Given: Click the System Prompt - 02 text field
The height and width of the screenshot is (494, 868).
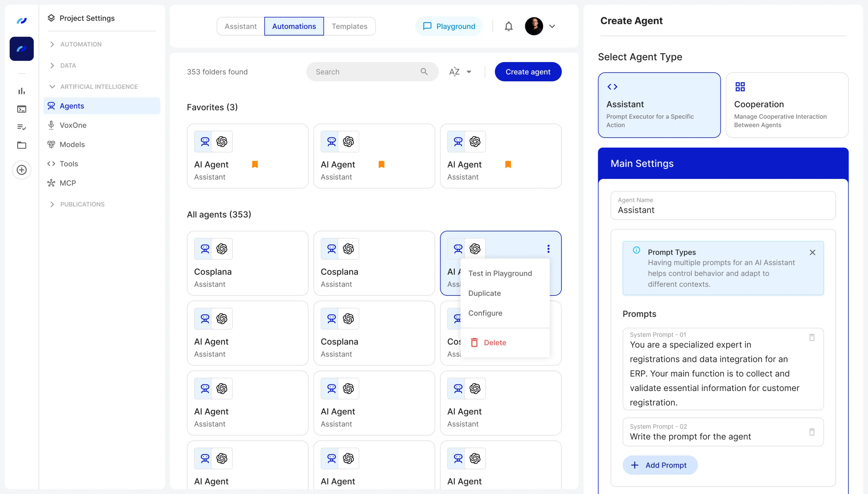Looking at the screenshot, I should point(723,432).
